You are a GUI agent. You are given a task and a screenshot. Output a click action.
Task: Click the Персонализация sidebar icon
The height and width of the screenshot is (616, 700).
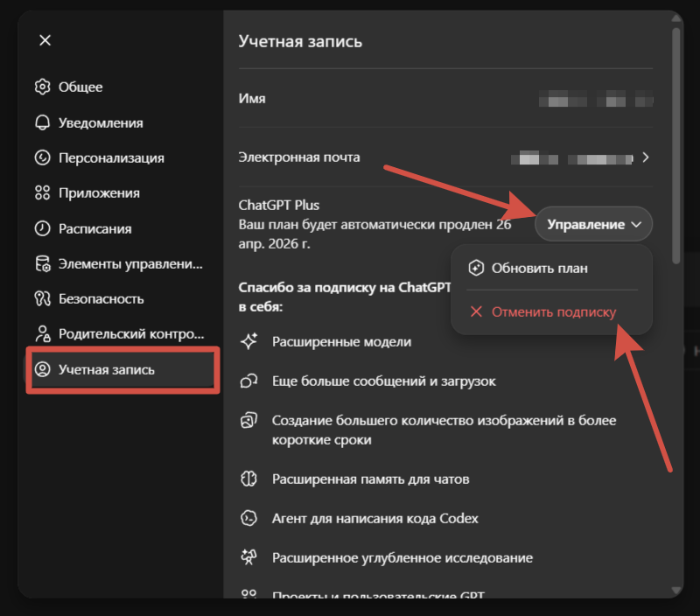point(42,157)
